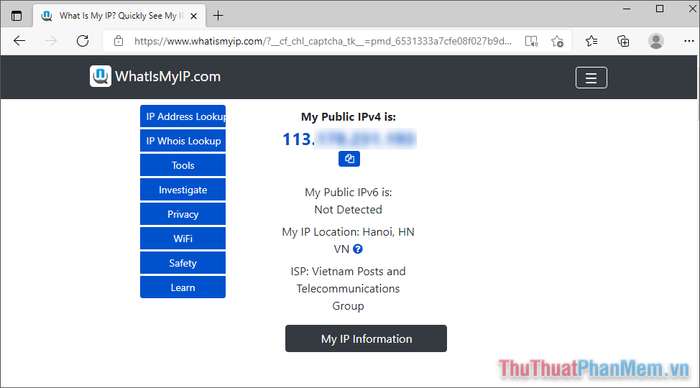Click 'Not Detected' IPv6 text

pos(348,209)
